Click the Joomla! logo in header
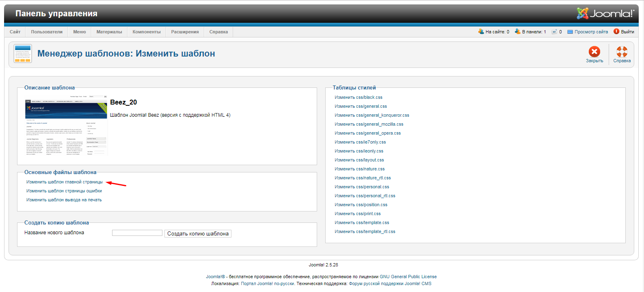 tap(605, 13)
